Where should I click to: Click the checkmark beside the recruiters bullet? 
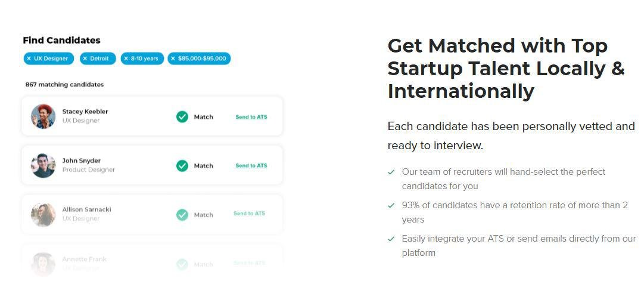coord(391,172)
